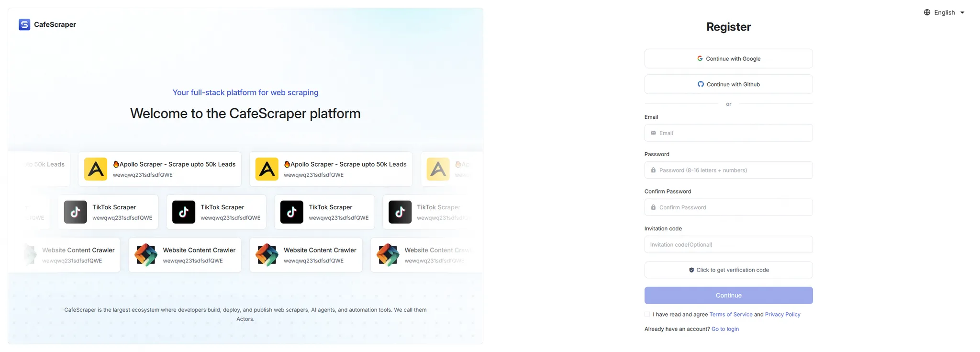Open the Privacy Policy link
This screenshot has width=980, height=352.
(782, 315)
